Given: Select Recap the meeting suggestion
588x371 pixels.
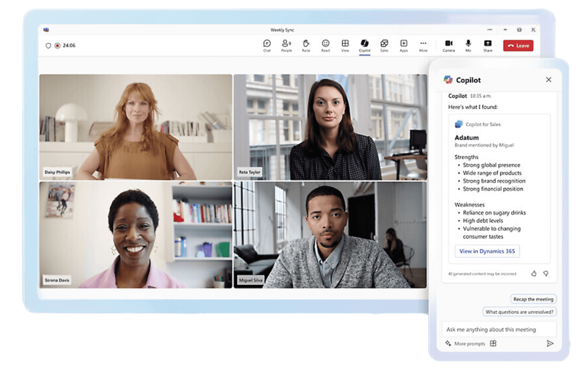Looking at the screenshot, I should tap(534, 299).
